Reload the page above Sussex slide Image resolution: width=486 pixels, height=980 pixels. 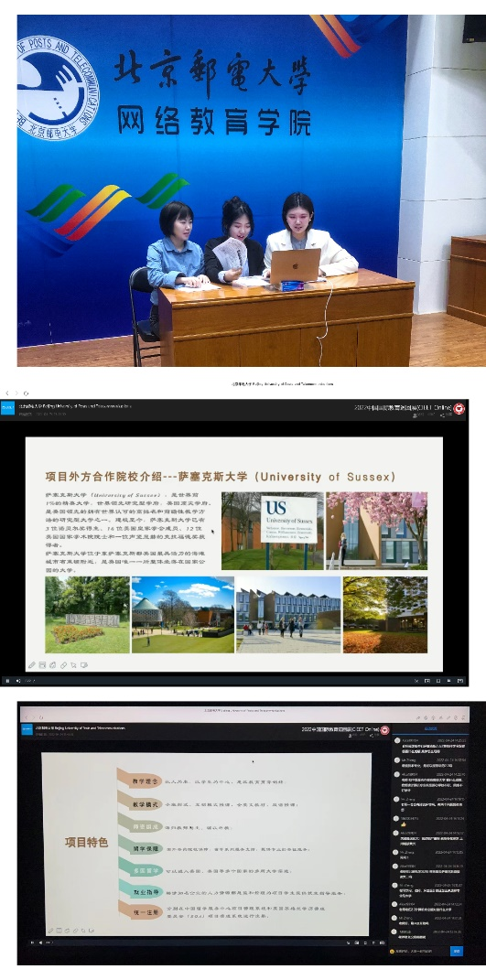point(26,393)
